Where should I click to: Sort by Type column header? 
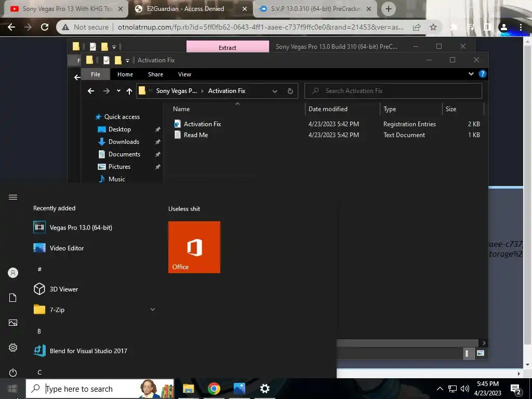point(390,109)
